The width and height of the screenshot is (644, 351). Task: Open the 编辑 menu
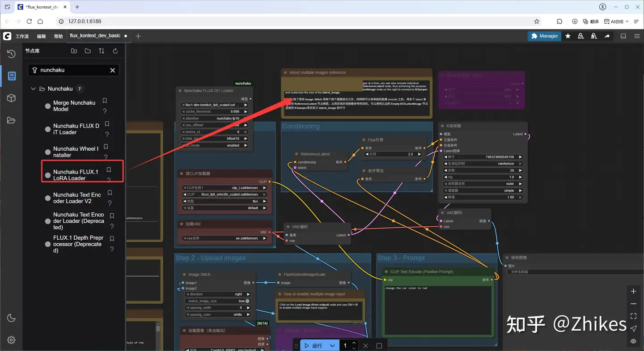(41, 36)
